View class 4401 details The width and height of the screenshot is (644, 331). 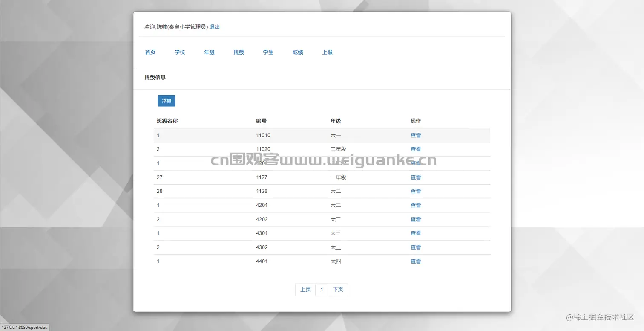(x=416, y=261)
